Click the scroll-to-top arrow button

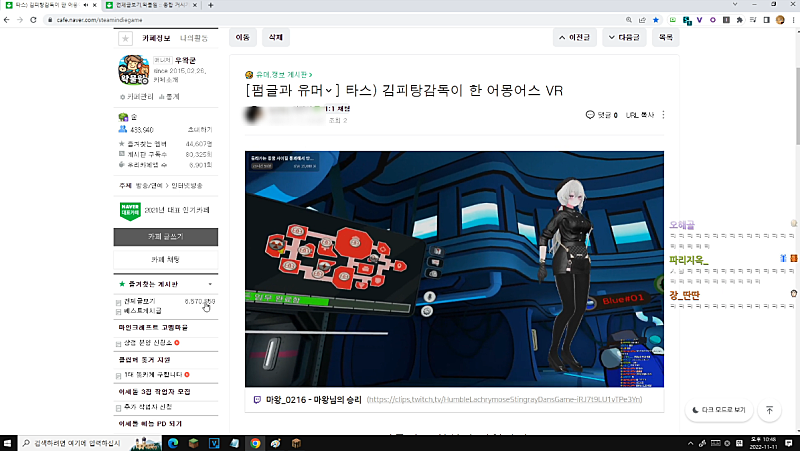click(x=769, y=410)
